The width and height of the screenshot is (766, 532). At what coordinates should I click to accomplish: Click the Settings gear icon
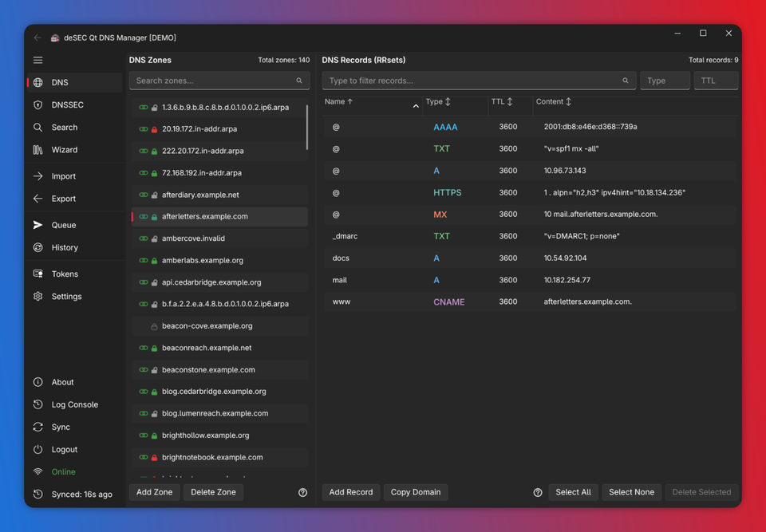38,297
